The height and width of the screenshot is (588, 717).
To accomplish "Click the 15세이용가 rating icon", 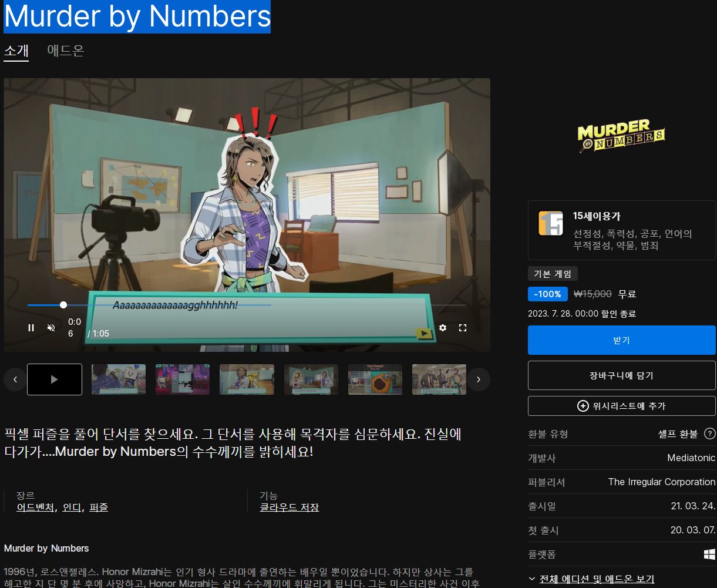I will 551,223.
